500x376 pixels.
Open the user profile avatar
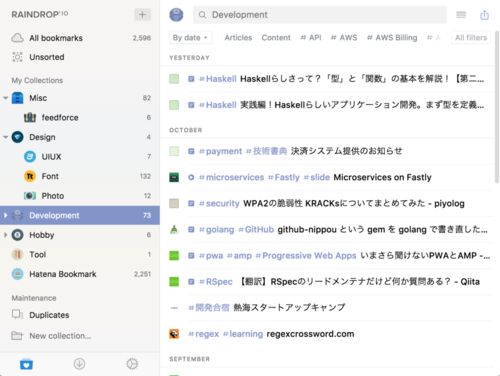coord(176,15)
